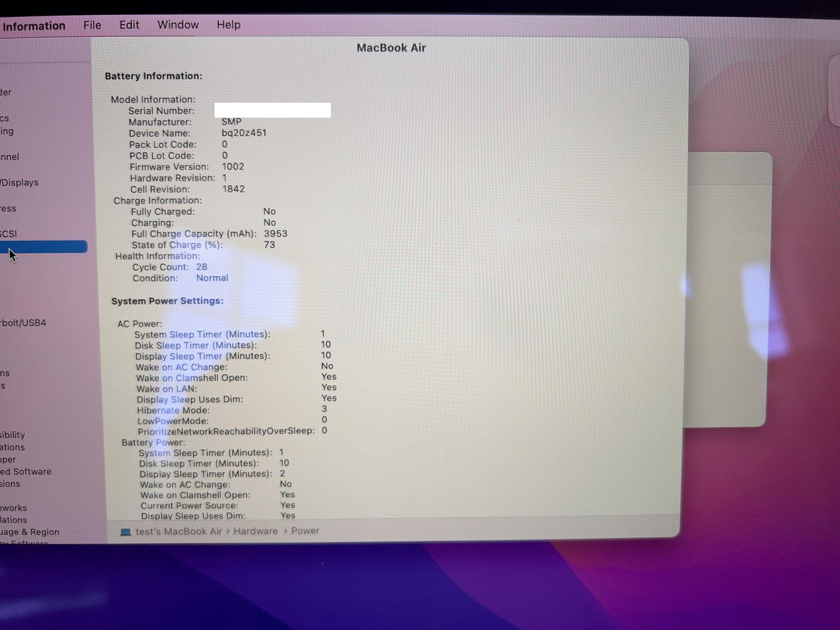Click the laptop icon in path bar
The height and width of the screenshot is (630, 840).
pos(125,532)
